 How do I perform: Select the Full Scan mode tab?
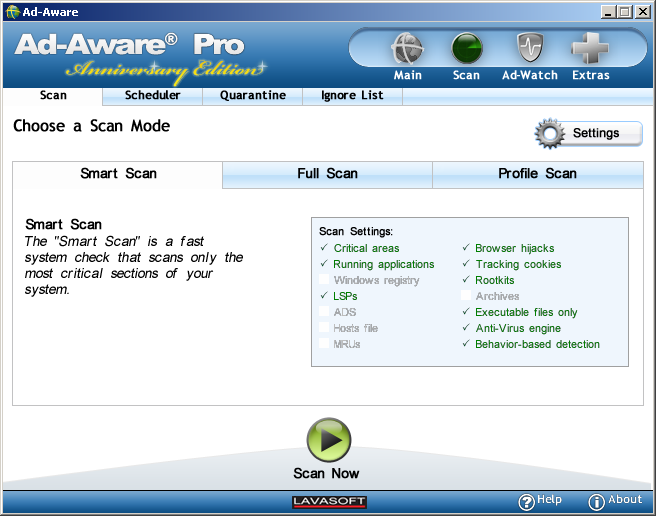tap(327, 174)
